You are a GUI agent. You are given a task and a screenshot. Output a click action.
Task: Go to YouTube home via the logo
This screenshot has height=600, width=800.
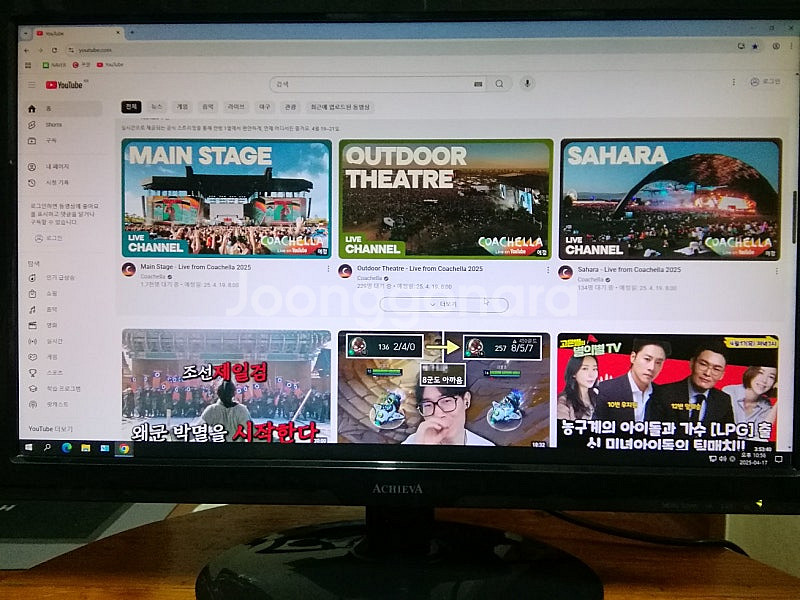(64, 85)
